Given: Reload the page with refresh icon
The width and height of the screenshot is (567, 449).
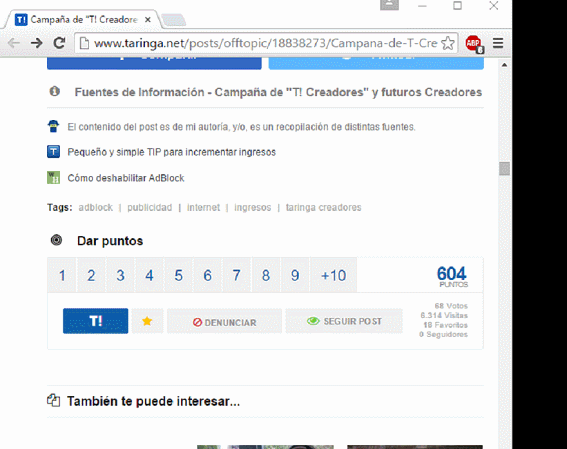Looking at the screenshot, I should 59,43.
